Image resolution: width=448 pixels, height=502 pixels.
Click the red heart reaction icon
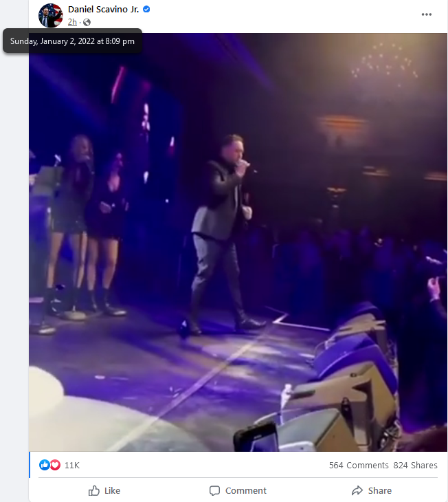56,465
